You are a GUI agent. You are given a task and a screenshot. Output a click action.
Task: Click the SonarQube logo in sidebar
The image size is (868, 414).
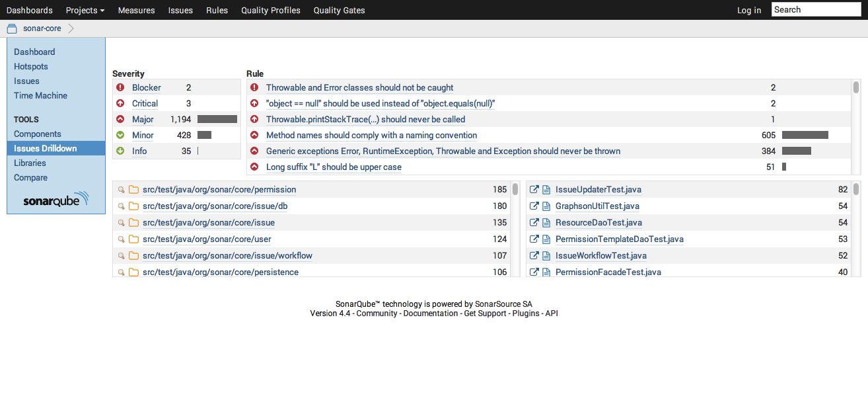(x=55, y=200)
